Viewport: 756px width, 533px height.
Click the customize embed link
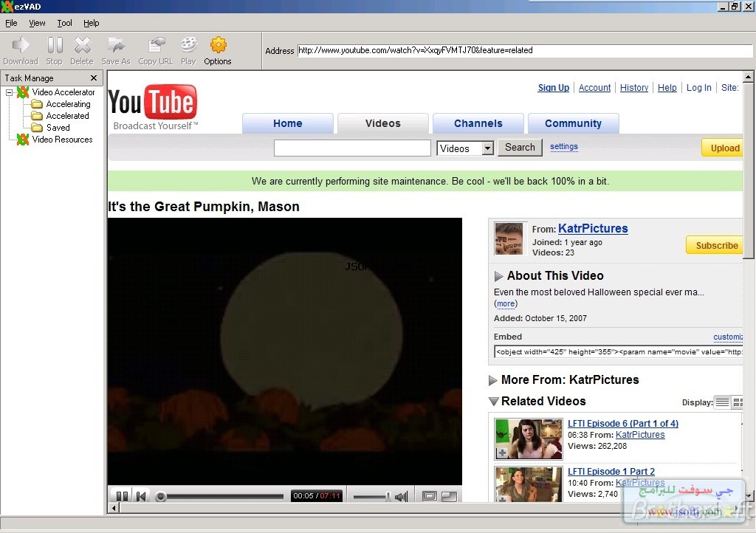point(728,337)
